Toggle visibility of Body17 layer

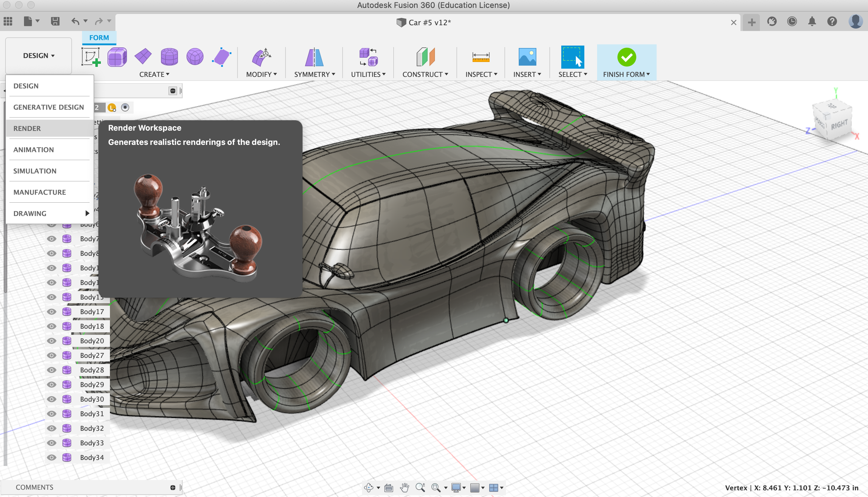click(x=53, y=311)
